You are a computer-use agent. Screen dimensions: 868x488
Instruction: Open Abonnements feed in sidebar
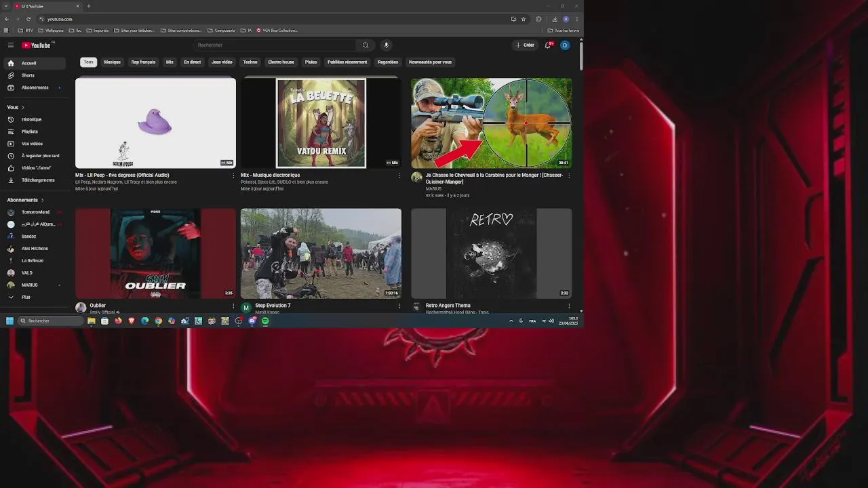[x=36, y=87]
